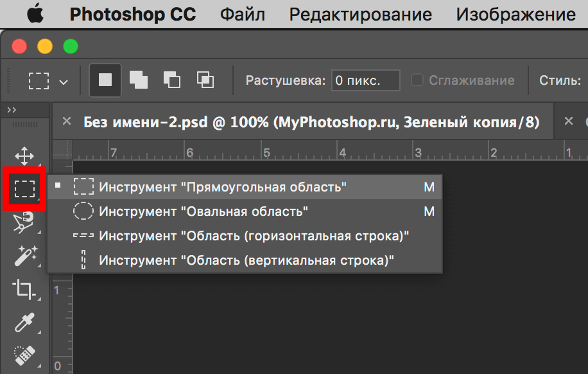Enable Subtract from selection mode
This screenshot has height=374, width=588.
[x=171, y=79]
